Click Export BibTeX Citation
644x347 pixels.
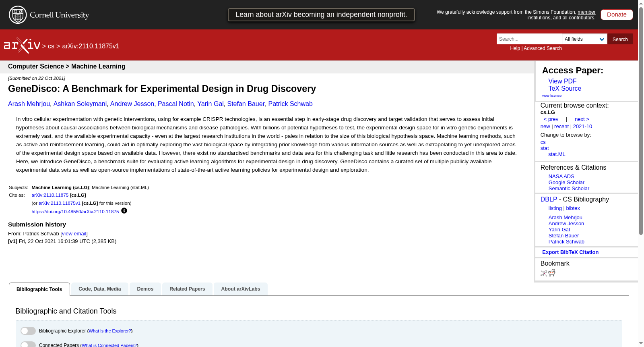pos(570,252)
